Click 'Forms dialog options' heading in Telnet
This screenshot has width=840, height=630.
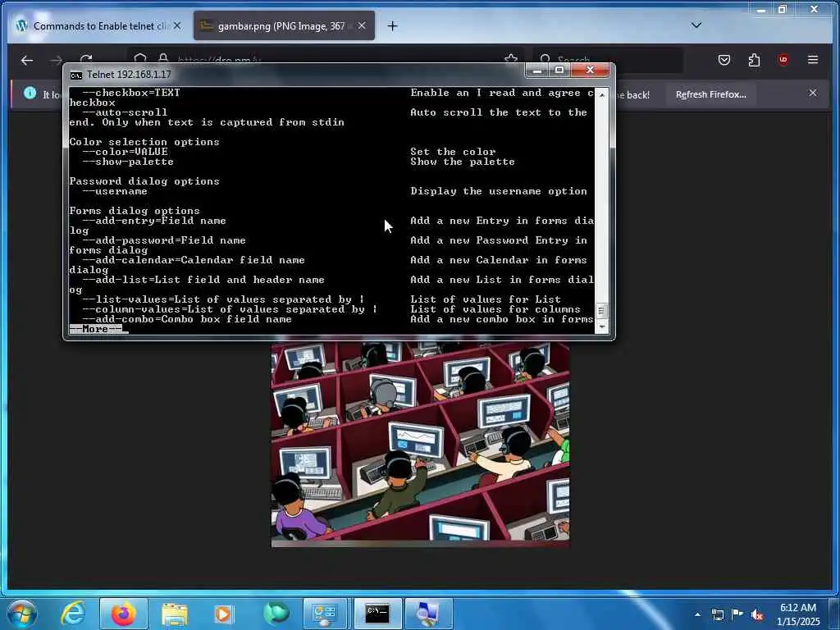[x=135, y=211]
